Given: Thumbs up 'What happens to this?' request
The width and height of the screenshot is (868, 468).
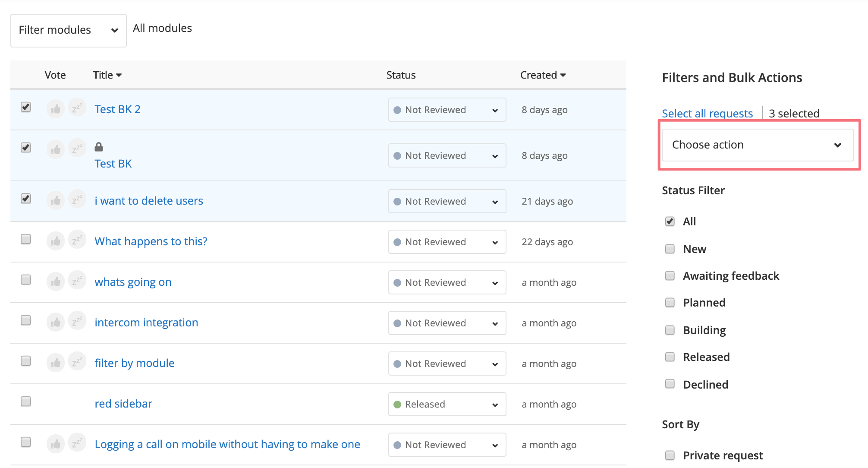Looking at the screenshot, I should pos(56,241).
